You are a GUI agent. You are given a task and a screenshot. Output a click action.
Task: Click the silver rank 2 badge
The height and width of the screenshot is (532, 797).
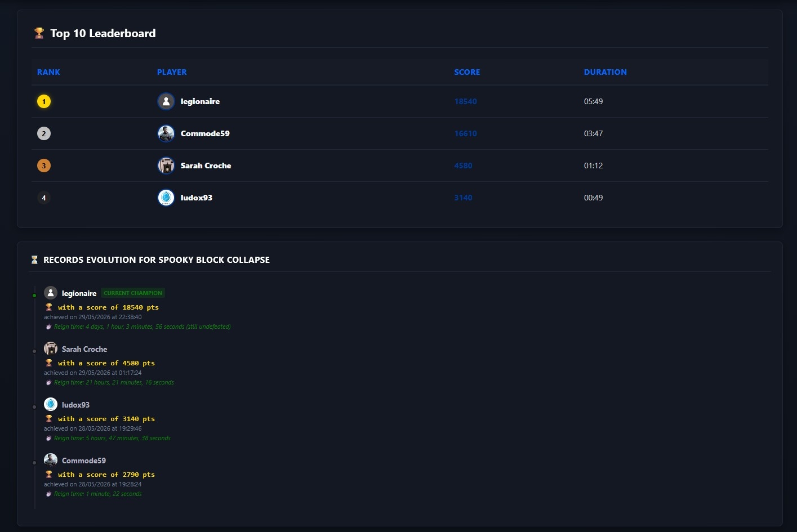[44, 133]
